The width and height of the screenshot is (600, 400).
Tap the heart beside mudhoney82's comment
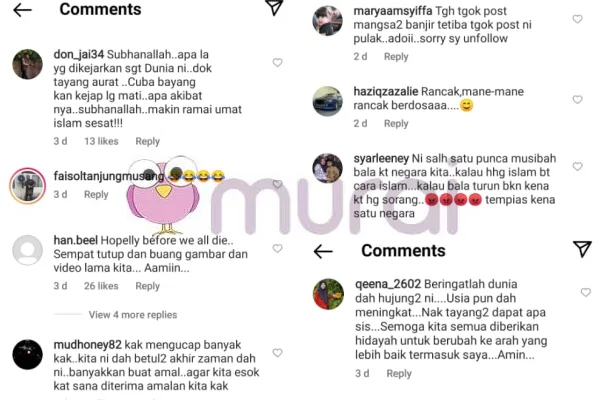277,353
